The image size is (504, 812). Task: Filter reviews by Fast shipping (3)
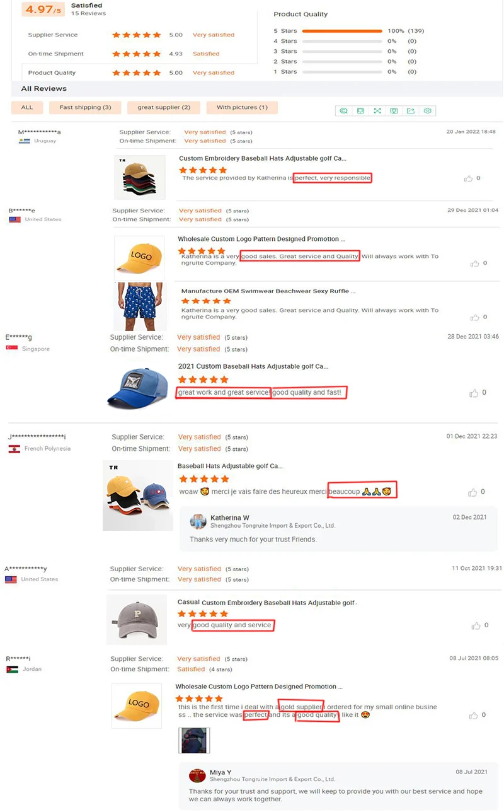click(x=85, y=107)
